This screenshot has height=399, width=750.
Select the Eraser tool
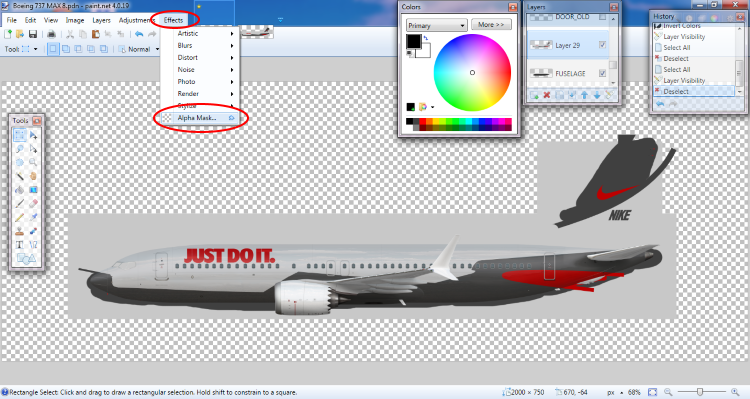(33, 203)
